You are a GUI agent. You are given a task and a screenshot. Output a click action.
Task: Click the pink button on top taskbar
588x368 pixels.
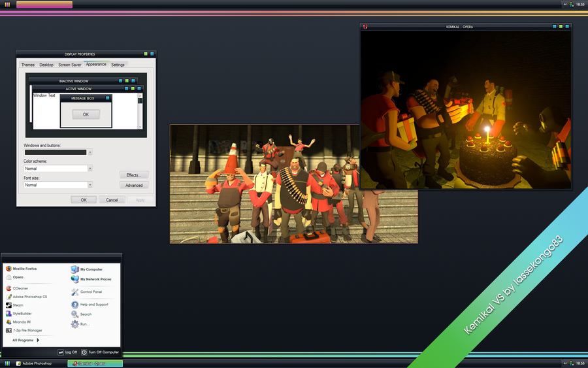pyautogui.click(x=44, y=5)
